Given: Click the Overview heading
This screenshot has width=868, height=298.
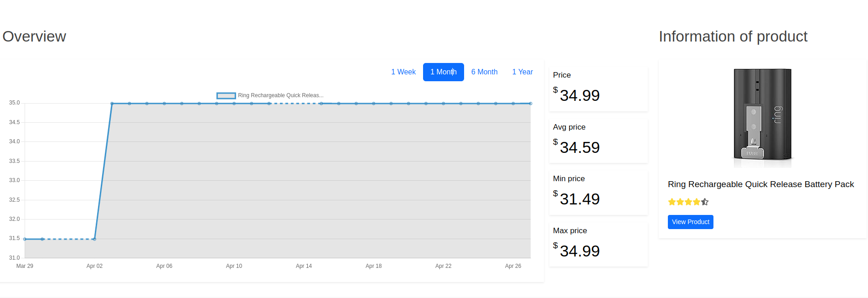Looking at the screenshot, I should pyautogui.click(x=34, y=37).
